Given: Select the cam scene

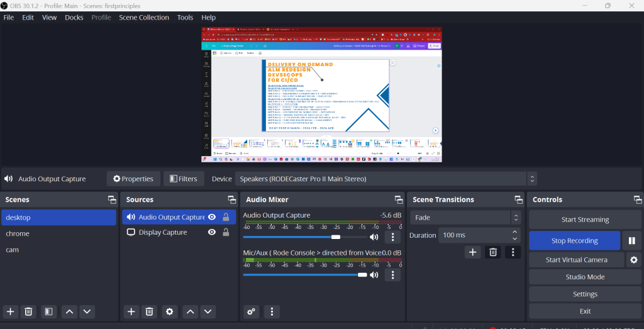Looking at the screenshot, I should (x=58, y=250).
